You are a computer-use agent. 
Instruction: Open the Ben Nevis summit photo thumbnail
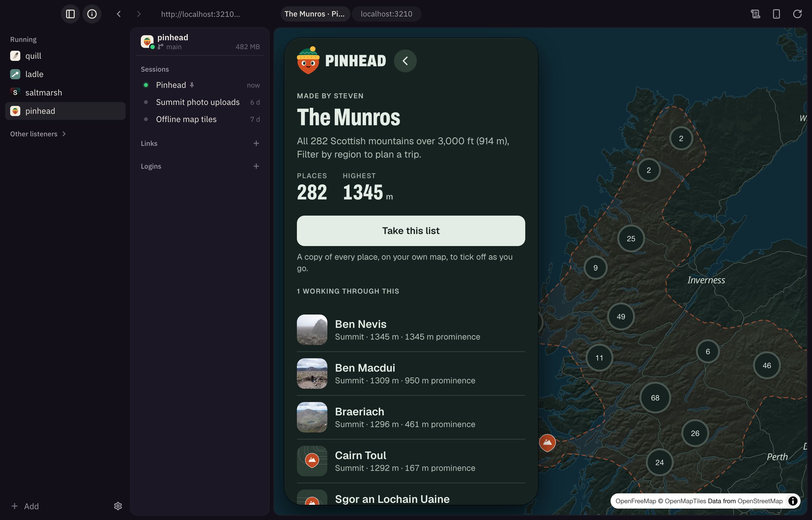(312, 330)
